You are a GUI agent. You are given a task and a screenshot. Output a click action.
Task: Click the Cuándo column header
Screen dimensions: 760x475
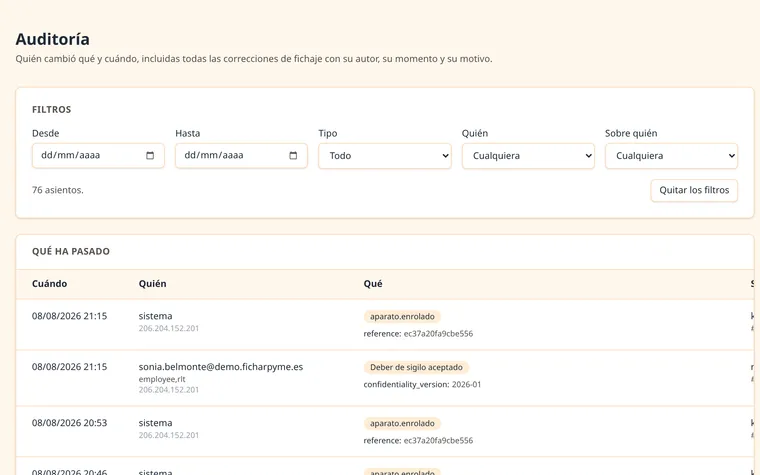click(x=49, y=284)
